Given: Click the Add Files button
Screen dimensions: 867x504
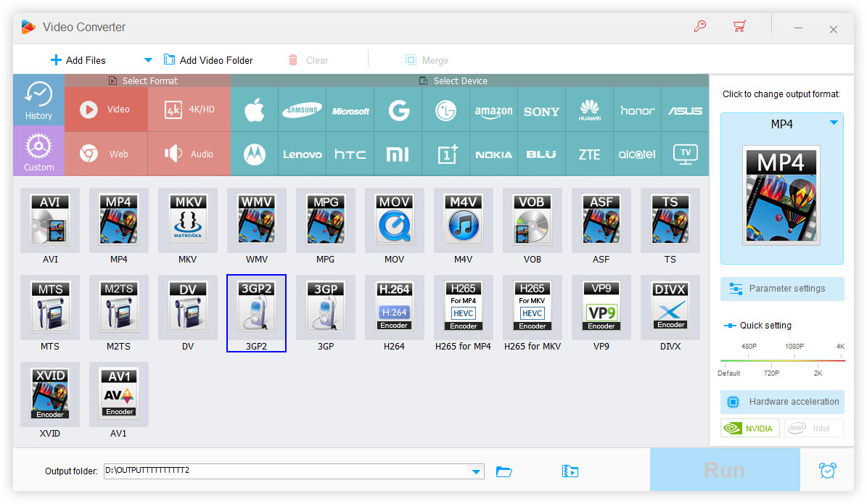Looking at the screenshot, I should 78,60.
